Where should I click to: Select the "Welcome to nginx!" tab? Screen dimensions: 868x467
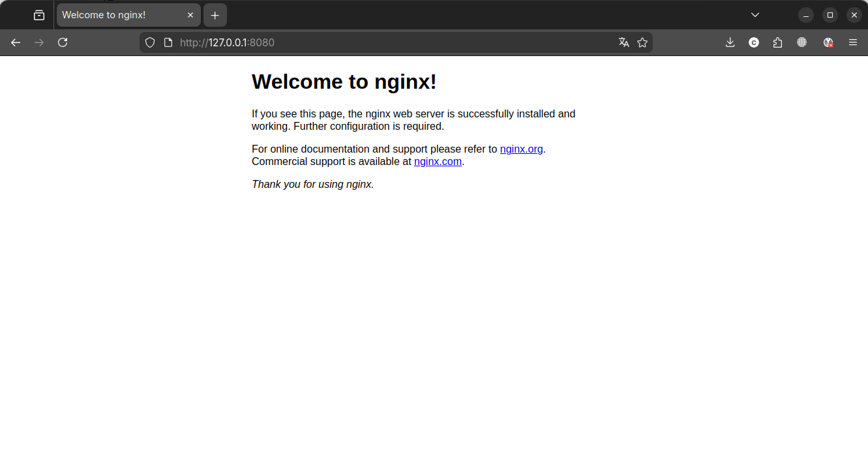click(x=117, y=15)
